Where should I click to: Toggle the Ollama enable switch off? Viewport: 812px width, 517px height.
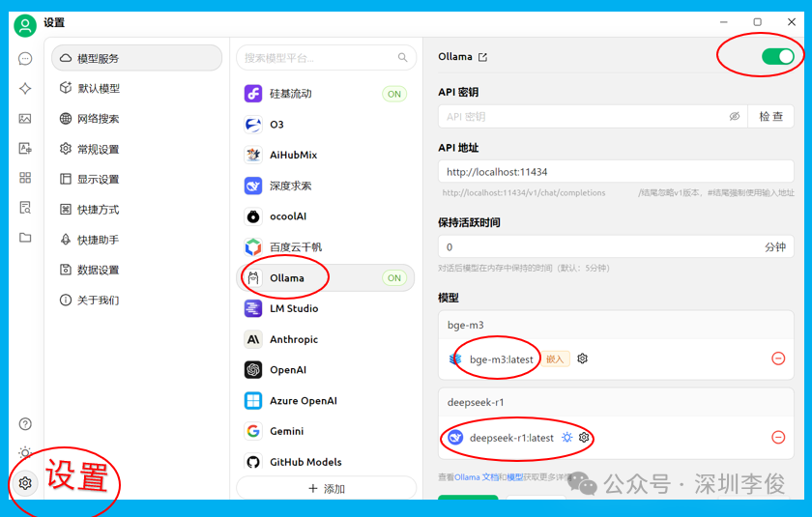click(x=778, y=56)
